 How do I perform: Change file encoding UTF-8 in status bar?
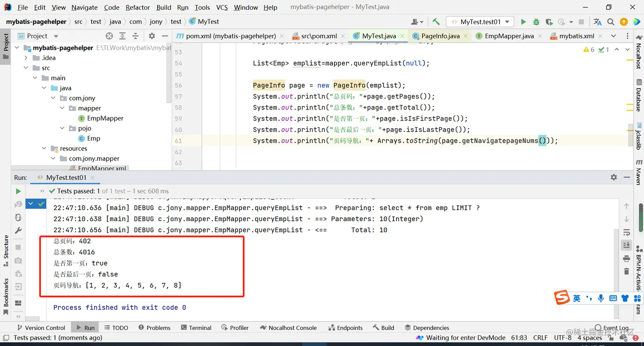tap(563, 338)
